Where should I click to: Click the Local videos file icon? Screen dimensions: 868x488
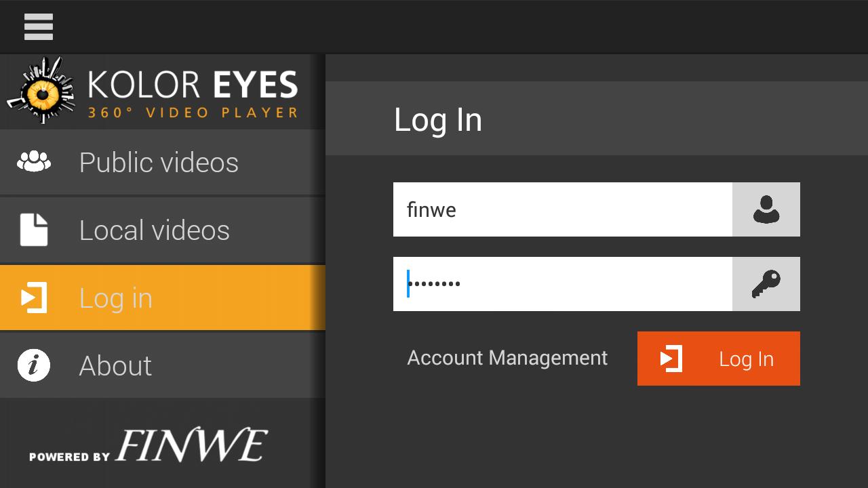click(x=34, y=230)
